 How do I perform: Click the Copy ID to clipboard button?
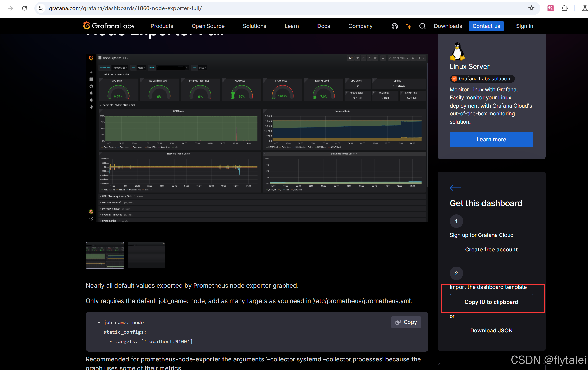point(491,302)
